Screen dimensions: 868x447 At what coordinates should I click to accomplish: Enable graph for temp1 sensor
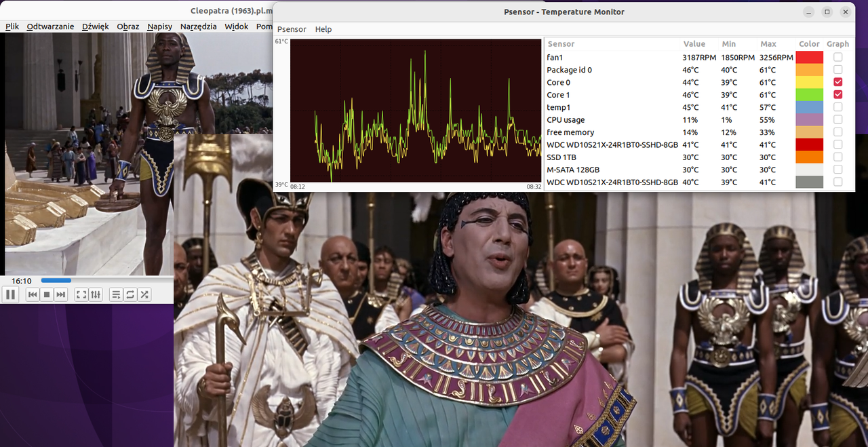pyautogui.click(x=838, y=107)
